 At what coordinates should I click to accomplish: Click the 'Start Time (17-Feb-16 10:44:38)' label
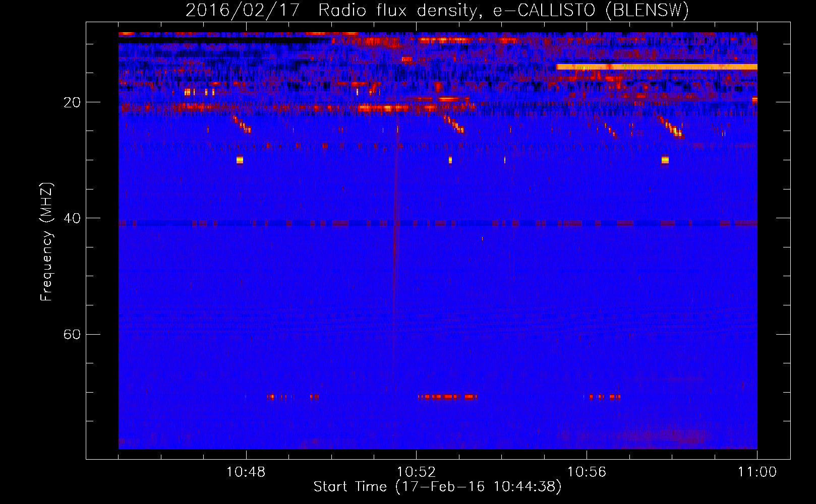437,487
